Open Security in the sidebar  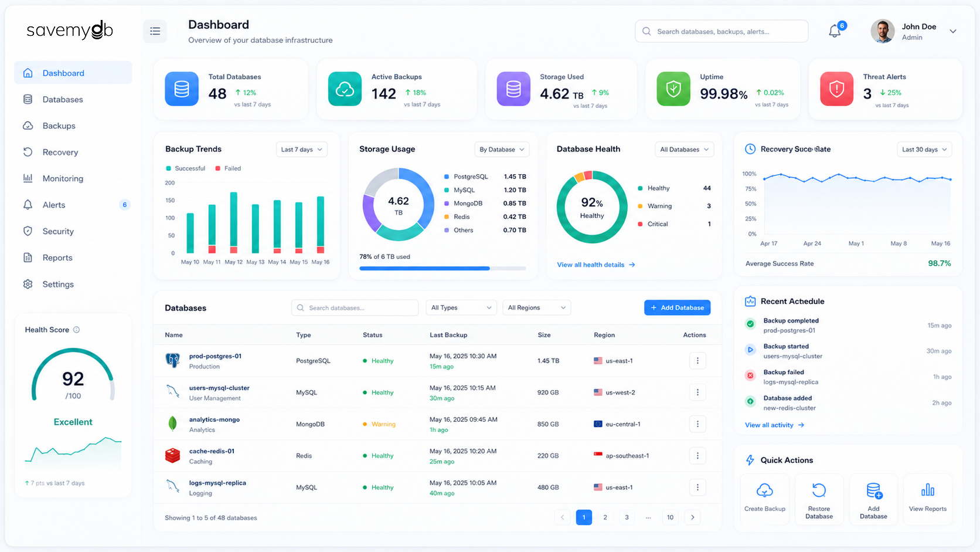click(x=73, y=231)
